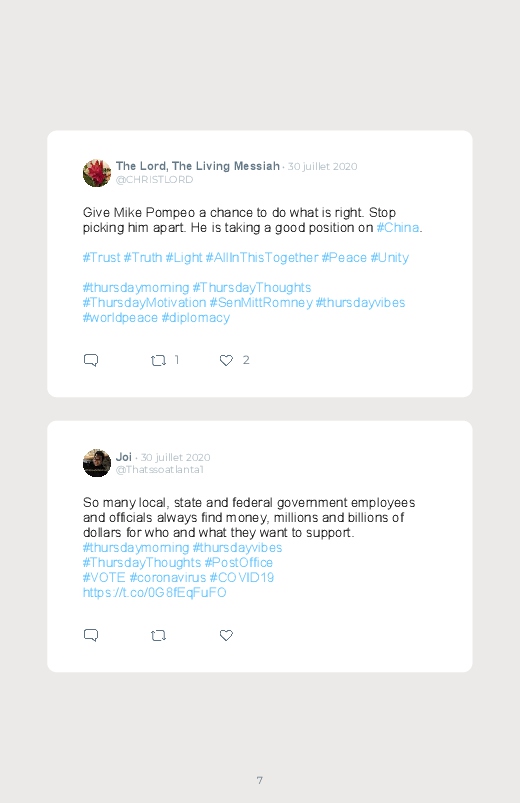Image resolution: width=520 pixels, height=803 pixels.
Task: Select the #diplomacy hashtag
Action: coord(195,318)
